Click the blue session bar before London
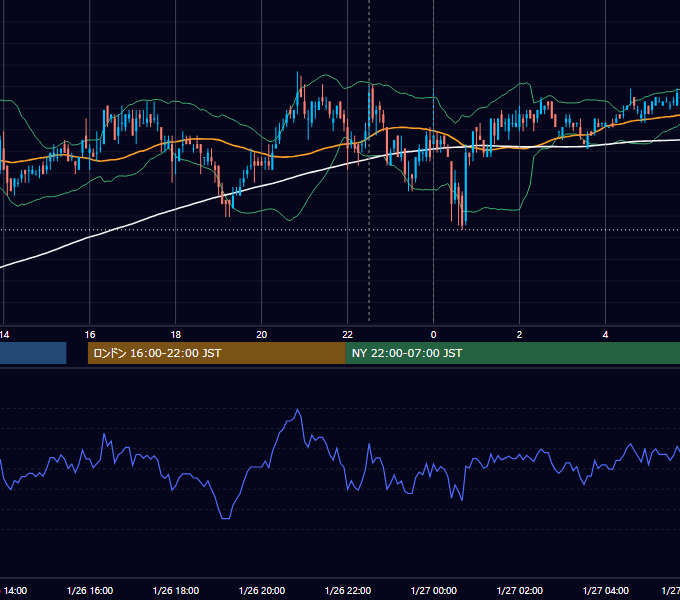Image resolution: width=680 pixels, height=600 pixels. click(x=33, y=353)
